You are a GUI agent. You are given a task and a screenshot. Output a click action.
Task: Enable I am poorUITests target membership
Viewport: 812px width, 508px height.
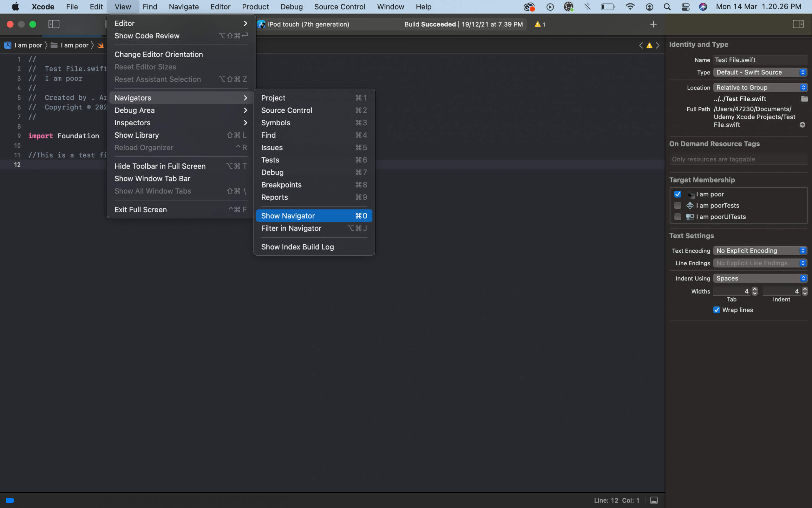coord(677,217)
